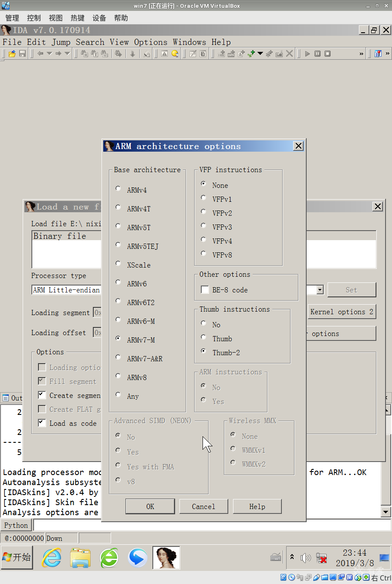Open the processor type dropdown arrow
The width and height of the screenshot is (392, 584).
320,290
